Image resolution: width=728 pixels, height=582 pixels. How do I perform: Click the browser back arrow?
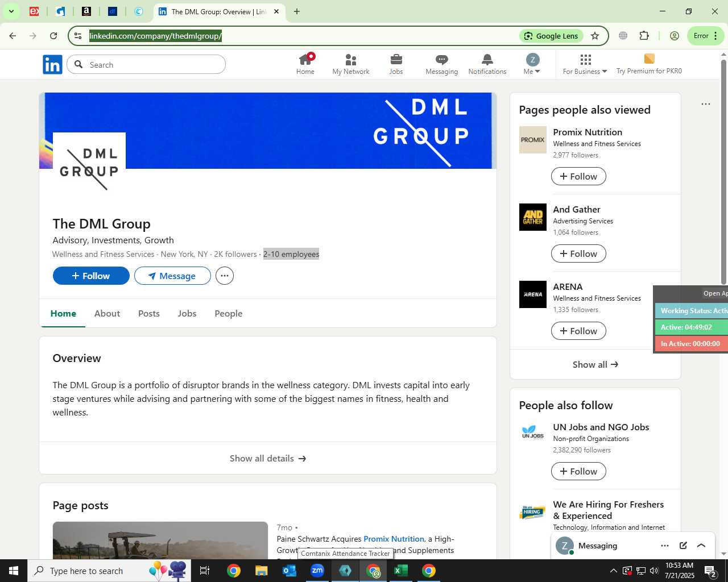tap(13, 36)
